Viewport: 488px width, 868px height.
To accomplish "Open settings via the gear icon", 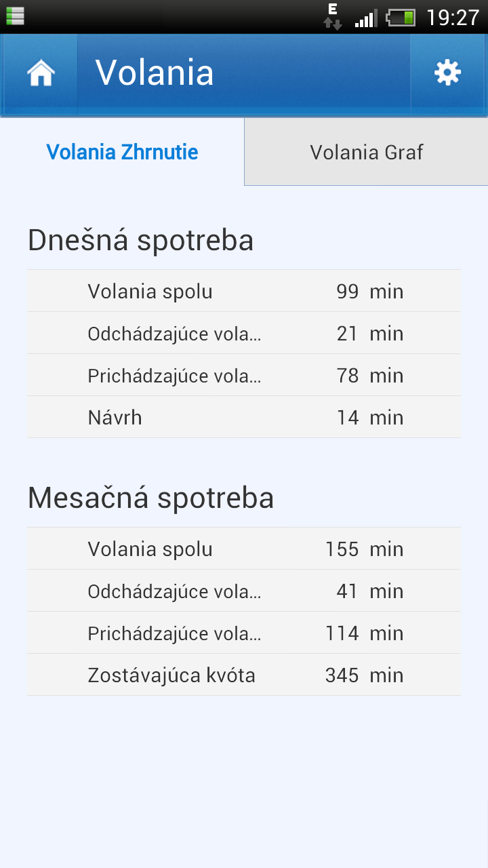I will pyautogui.click(x=447, y=73).
